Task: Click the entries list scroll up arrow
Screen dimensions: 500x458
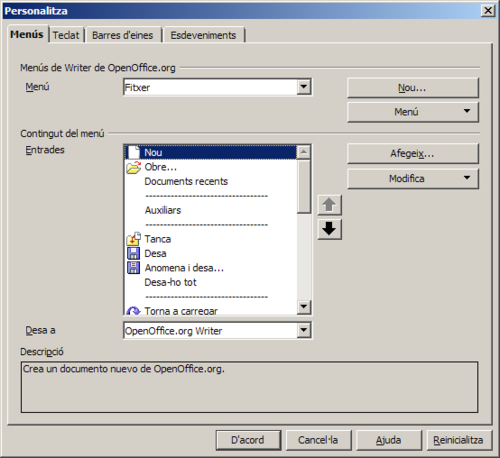Action: tap(304, 152)
